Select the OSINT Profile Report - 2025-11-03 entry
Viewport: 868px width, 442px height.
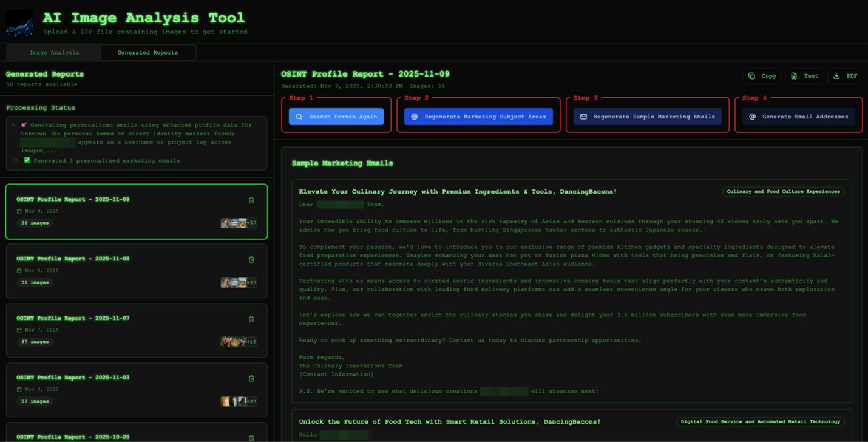coord(137,390)
